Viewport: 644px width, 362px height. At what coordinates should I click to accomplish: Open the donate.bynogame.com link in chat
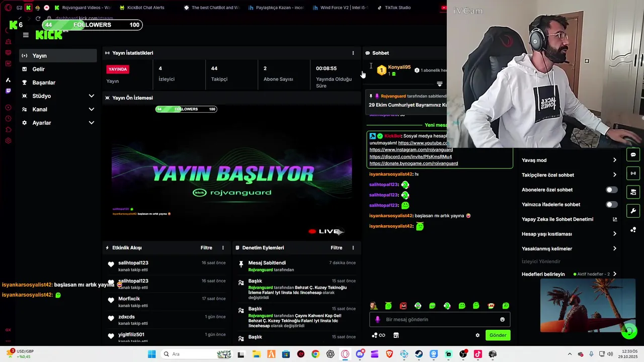pyautogui.click(x=414, y=163)
